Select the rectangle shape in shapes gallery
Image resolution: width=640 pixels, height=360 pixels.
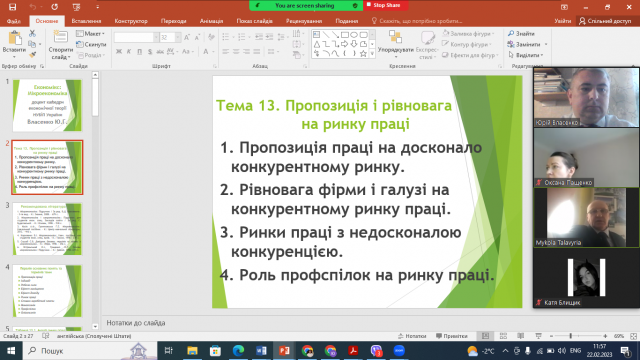pos(344,35)
